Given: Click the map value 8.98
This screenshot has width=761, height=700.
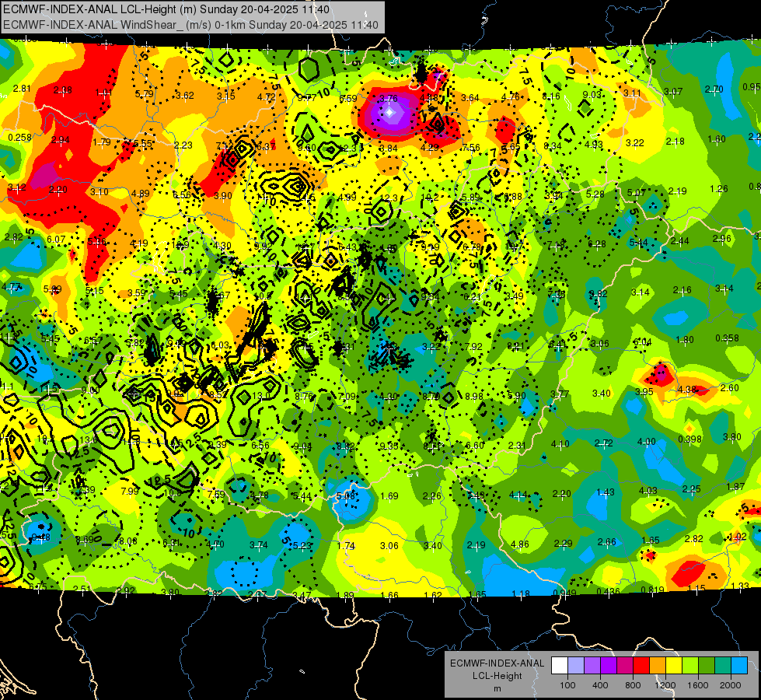Looking at the screenshot, I should click(x=473, y=397).
